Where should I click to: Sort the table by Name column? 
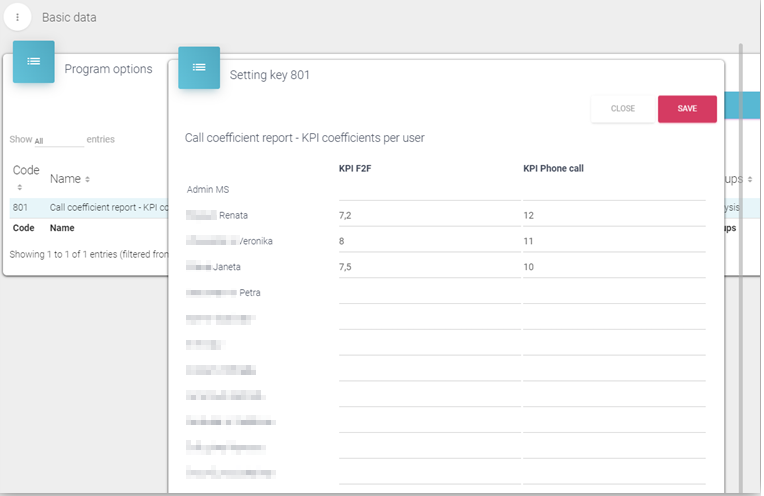click(x=70, y=179)
